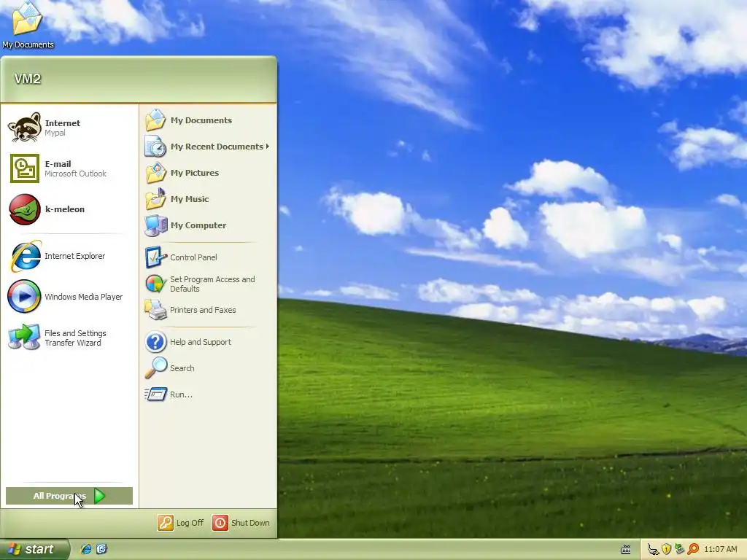
Task: Launch Internet Explorer from pinned programs list
Action: [x=69, y=256]
